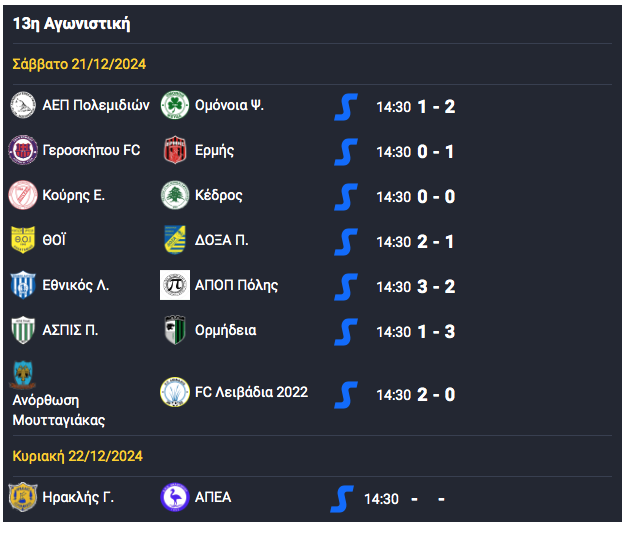Select the ΑΠΕΑ purple bird logo
The image size is (641, 553).
coord(175,497)
